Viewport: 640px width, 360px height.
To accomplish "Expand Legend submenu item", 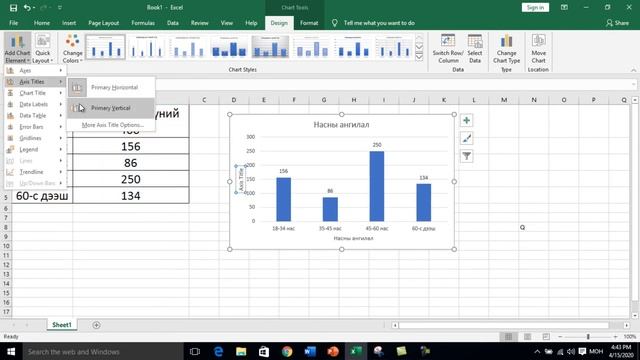I will [x=35, y=149].
